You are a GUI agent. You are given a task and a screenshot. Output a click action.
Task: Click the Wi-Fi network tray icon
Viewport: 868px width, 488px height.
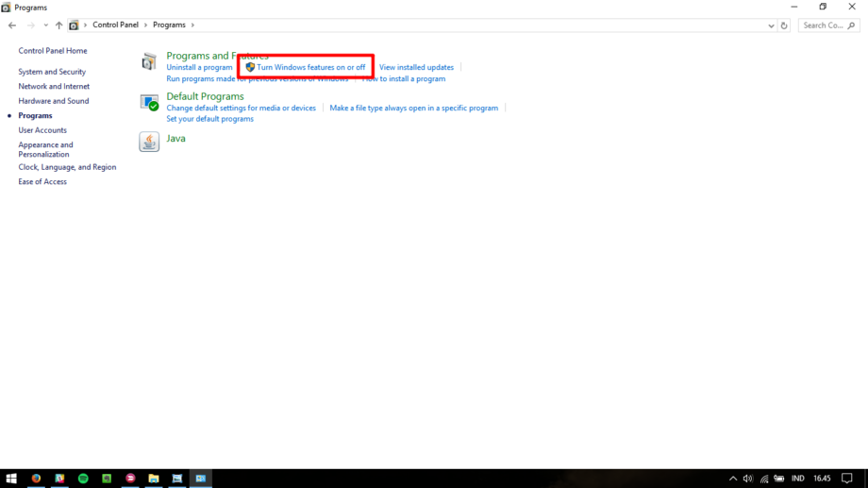[x=764, y=479]
